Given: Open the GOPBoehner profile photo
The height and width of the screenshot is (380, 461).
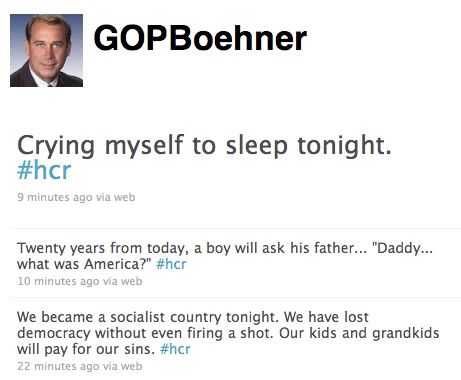Looking at the screenshot, I should tap(46, 50).
